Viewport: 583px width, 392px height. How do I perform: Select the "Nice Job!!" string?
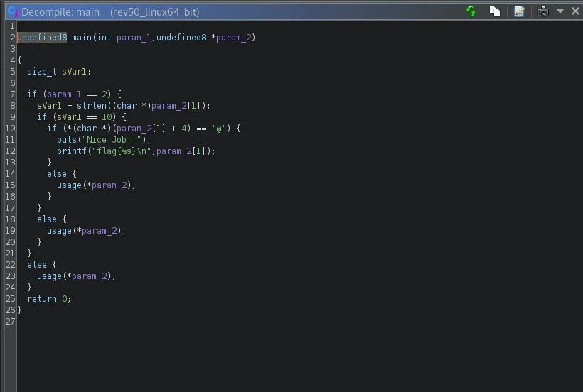pos(112,140)
